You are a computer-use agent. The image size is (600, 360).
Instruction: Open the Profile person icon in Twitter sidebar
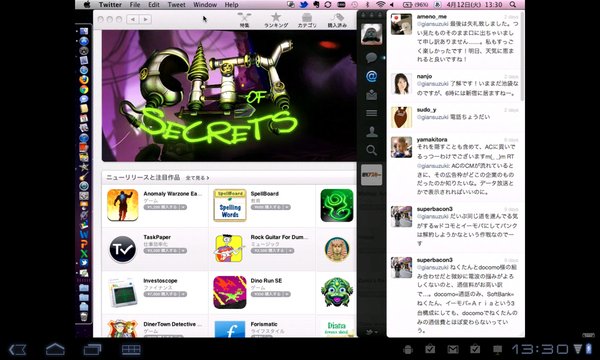[371, 132]
